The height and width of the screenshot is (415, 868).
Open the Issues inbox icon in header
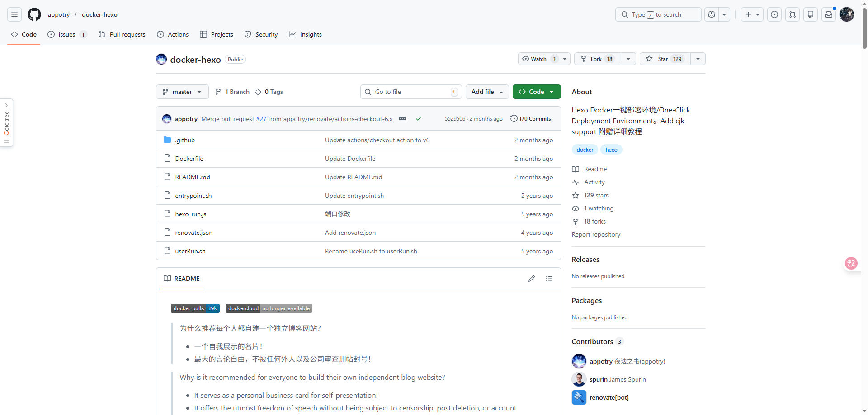pyautogui.click(x=774, y=14)
